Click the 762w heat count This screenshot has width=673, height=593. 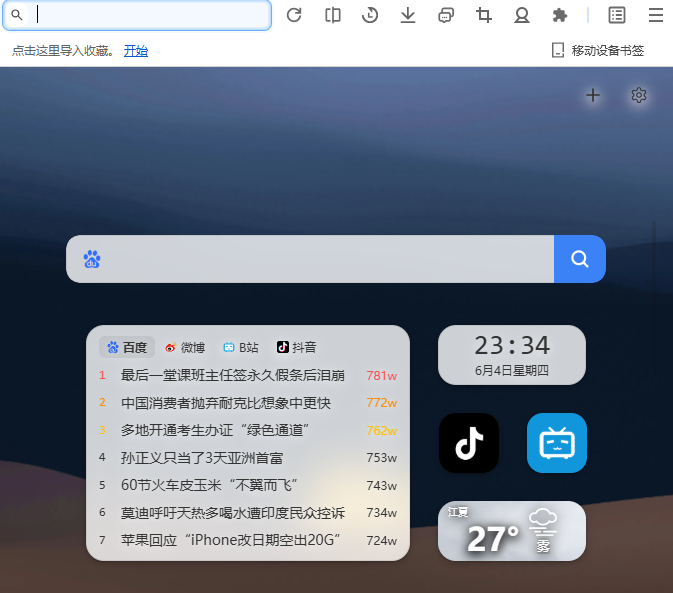click(x=382, y=430)
